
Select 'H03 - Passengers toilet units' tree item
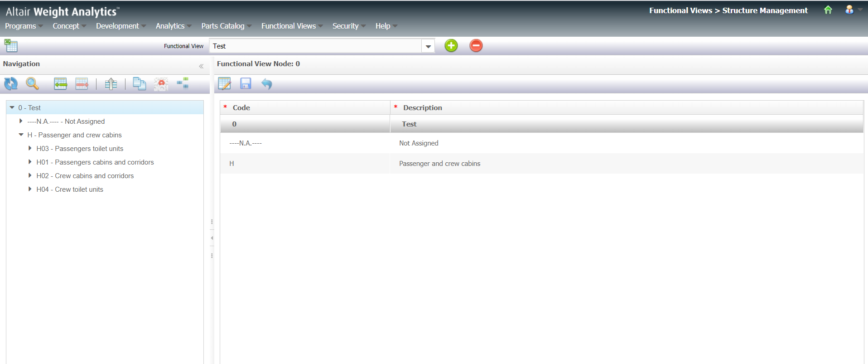(x=80, y=149)
